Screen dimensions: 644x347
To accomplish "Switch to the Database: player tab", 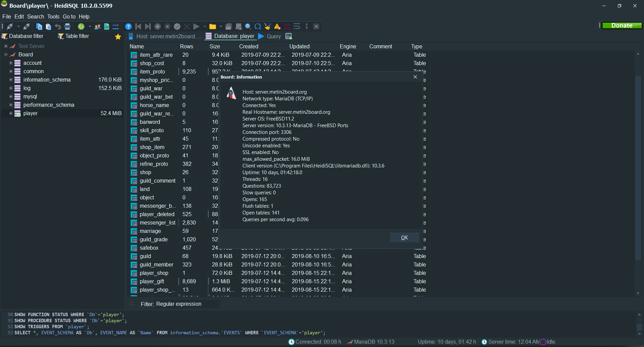I will [x=230, y=36].
